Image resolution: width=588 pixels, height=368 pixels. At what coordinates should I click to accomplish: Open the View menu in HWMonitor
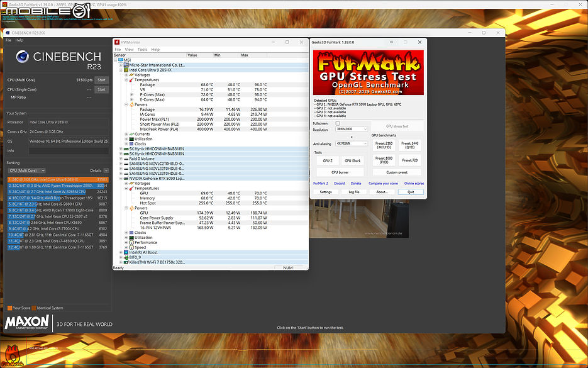129,50
